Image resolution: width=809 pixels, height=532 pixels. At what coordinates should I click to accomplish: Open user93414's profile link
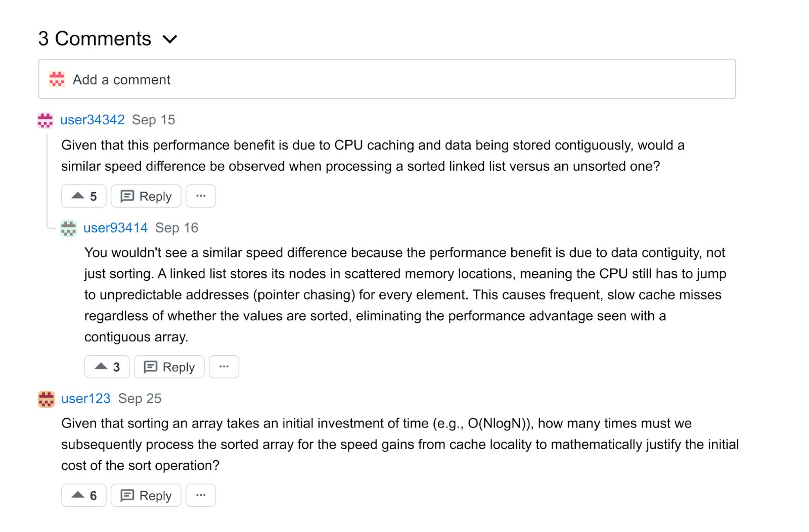115,228
